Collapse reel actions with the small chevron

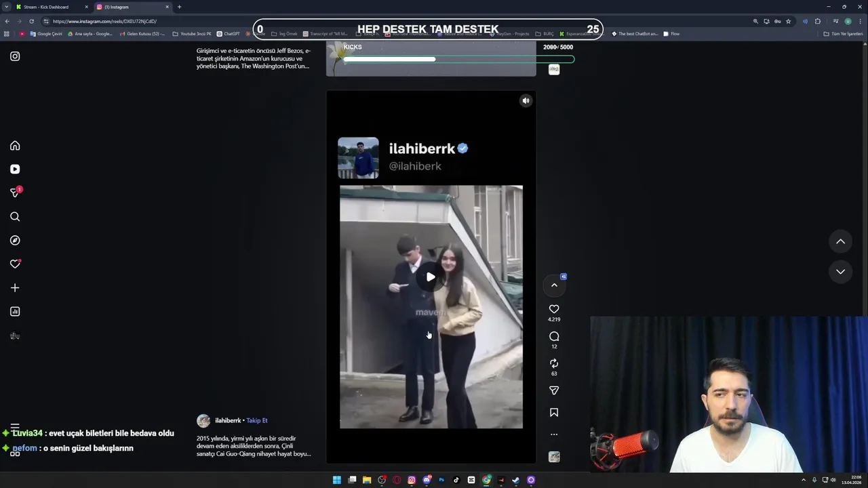coord(554,285)
